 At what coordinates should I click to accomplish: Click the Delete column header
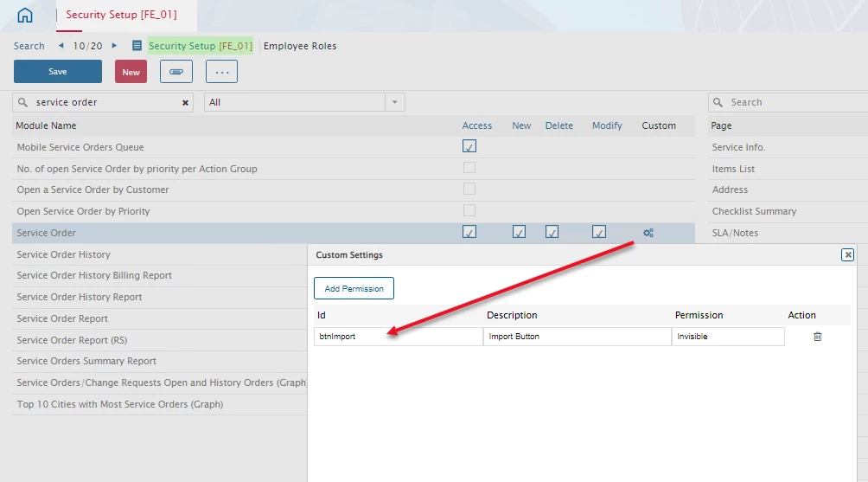pyautogui.click(x=559, y=125)
